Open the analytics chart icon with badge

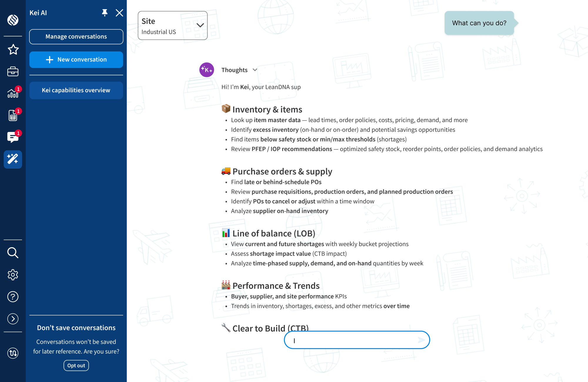pyautogui.click(x=14, y=93)
